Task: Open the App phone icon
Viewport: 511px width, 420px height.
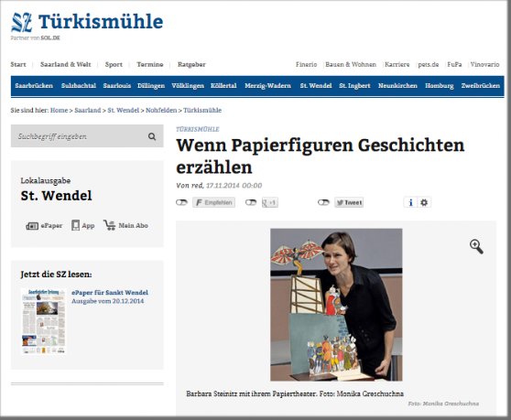Action: [75, 225]
